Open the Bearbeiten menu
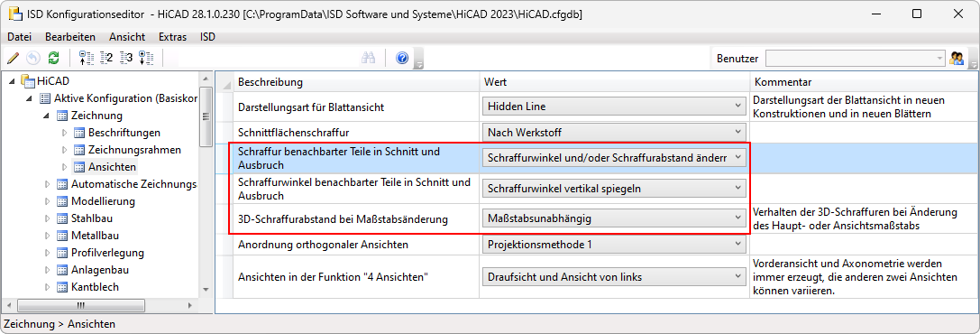The width and height of the screenshot is (980, 334). pos(70,37)
